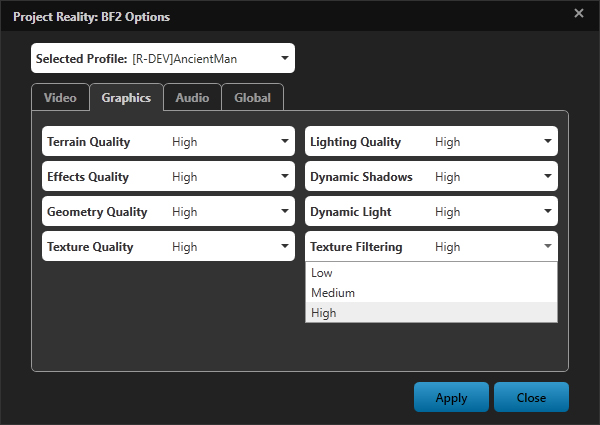Open the Effects Quality dropdown

[168, 176]
